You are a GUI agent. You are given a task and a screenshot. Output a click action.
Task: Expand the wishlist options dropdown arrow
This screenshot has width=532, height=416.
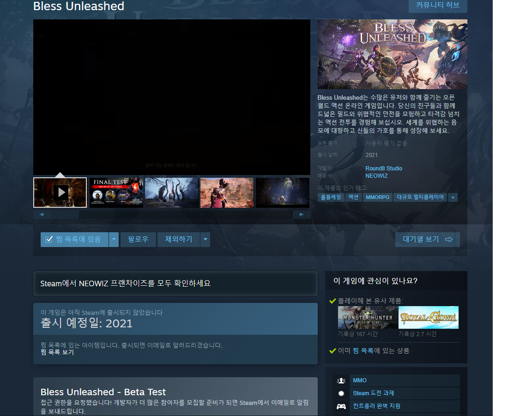(x=114, y=240)
